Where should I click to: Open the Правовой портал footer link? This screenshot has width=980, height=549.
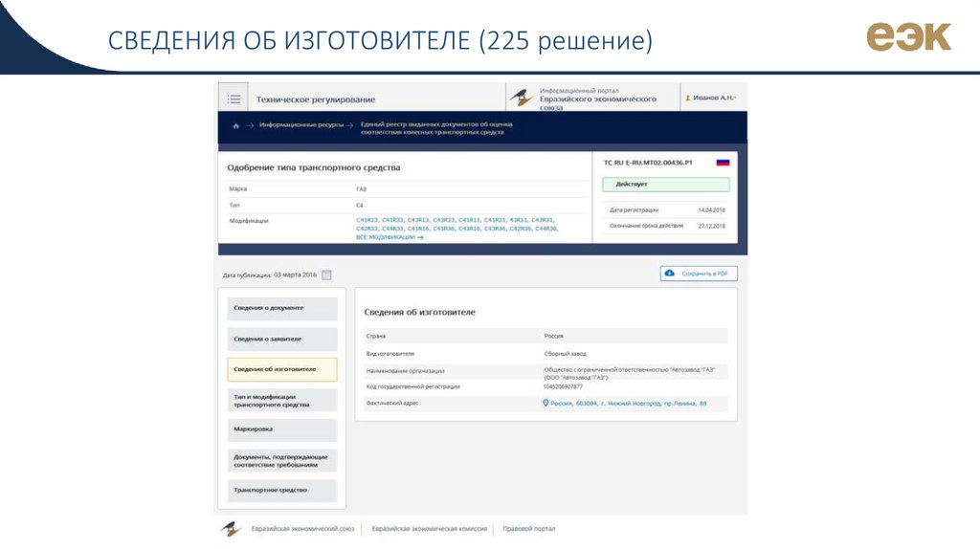528,529
